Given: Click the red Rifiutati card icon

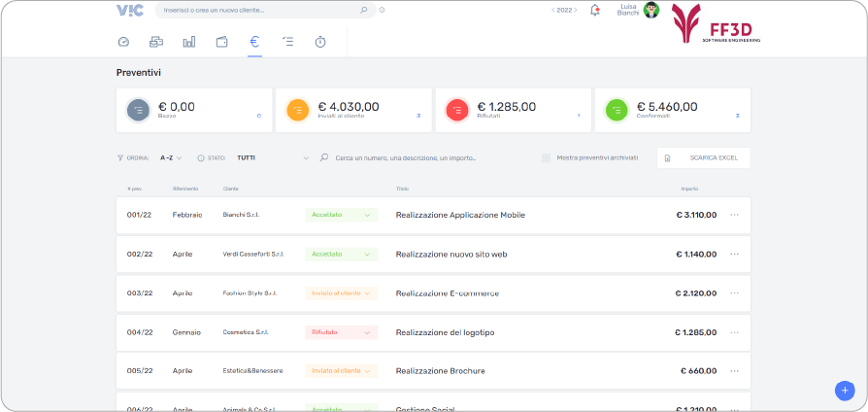Looking at the screenshot, I should pyautogui.click(x=457, y=110).
